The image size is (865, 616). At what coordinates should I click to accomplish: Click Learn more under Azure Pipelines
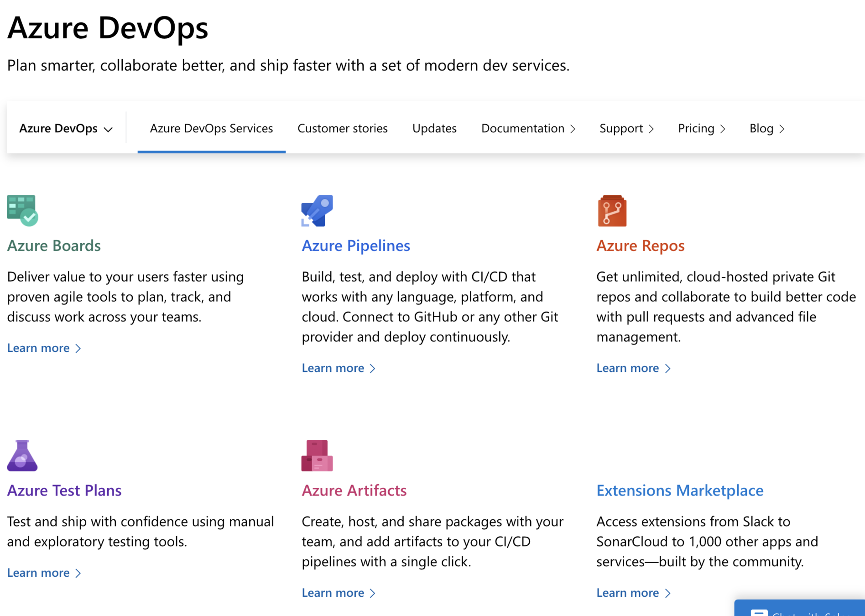(x=339, y=368)
